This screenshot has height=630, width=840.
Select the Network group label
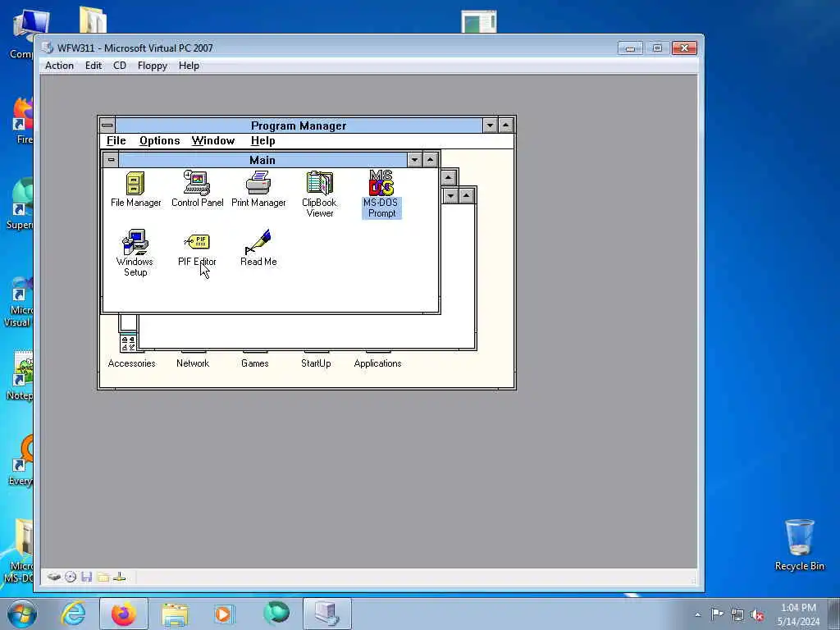coord(193,363)
